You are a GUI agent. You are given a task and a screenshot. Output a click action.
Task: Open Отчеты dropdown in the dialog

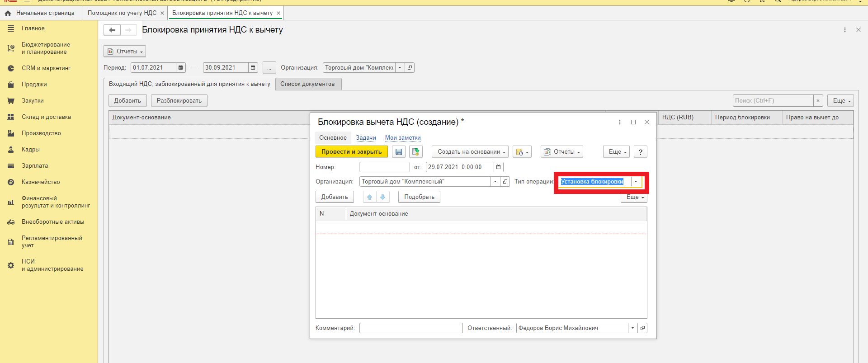click(561, 152)
